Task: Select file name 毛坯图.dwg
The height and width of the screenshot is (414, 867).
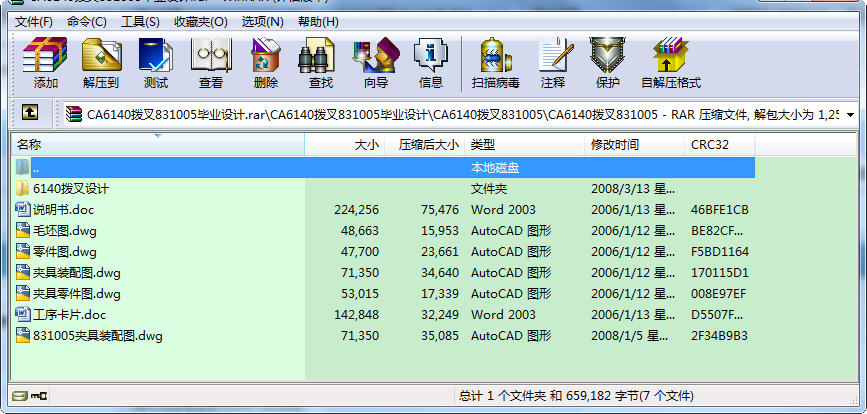Action: [x=65, y=230]
